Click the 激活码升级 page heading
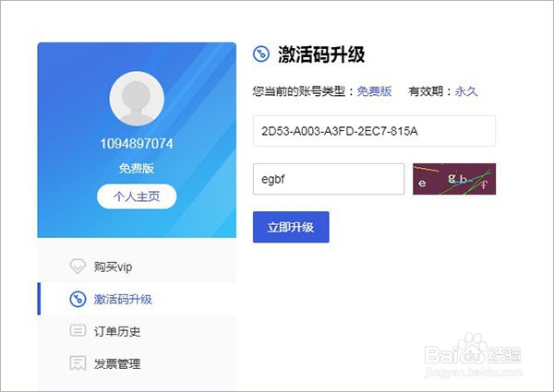 321,54
